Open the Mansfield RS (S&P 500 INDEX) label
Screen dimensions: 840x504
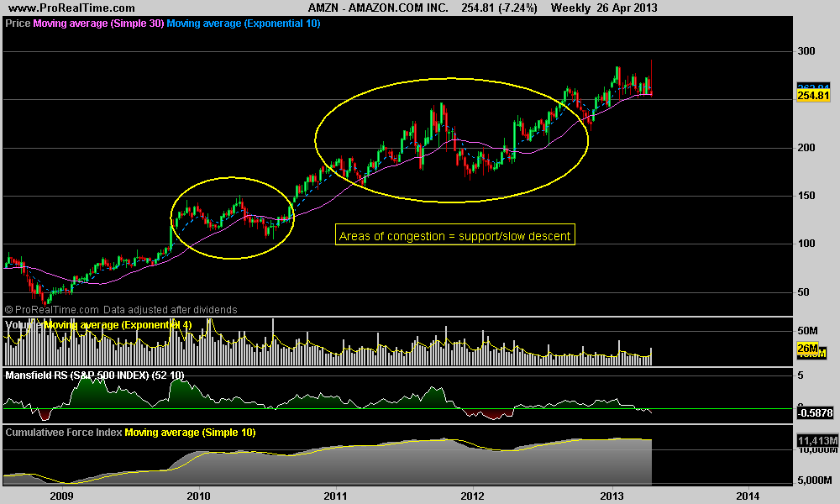(x=94, y=375)
